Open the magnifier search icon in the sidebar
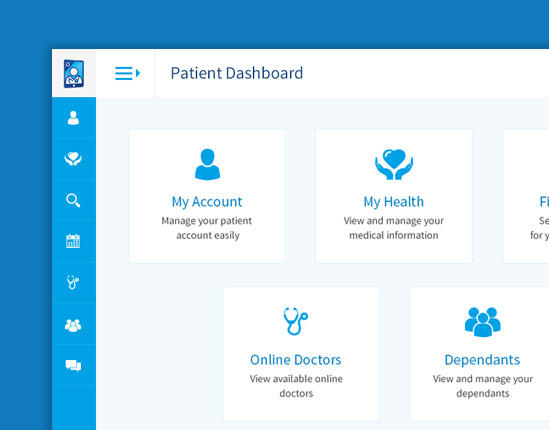This screenshot has height=430, width=549. 73,200
